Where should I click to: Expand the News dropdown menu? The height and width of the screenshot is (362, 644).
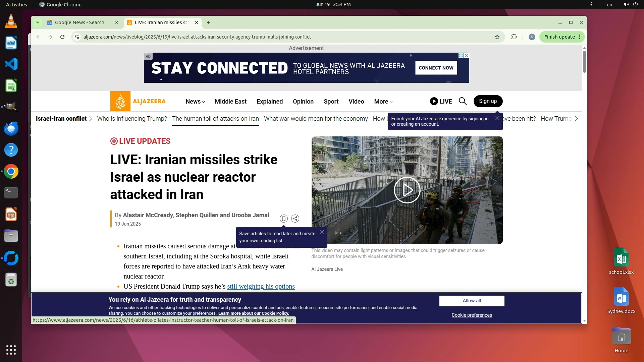[x=195, y=102]
